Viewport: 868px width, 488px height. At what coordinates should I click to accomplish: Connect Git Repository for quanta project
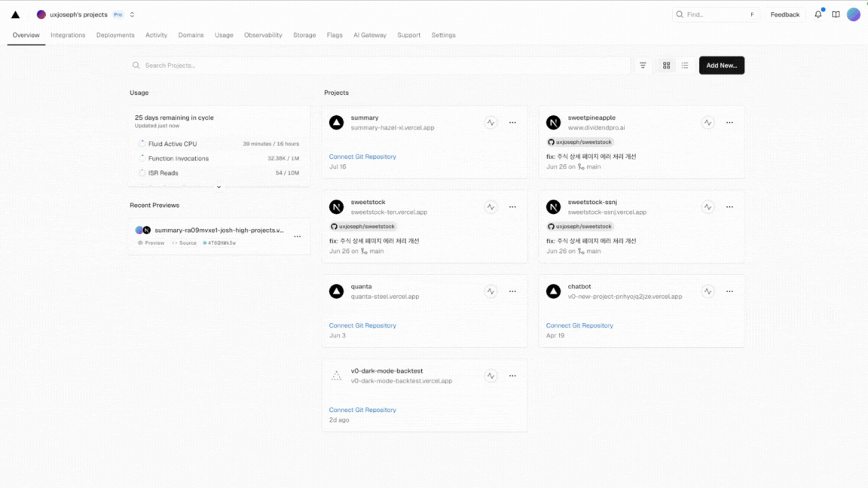coord(362,325)
